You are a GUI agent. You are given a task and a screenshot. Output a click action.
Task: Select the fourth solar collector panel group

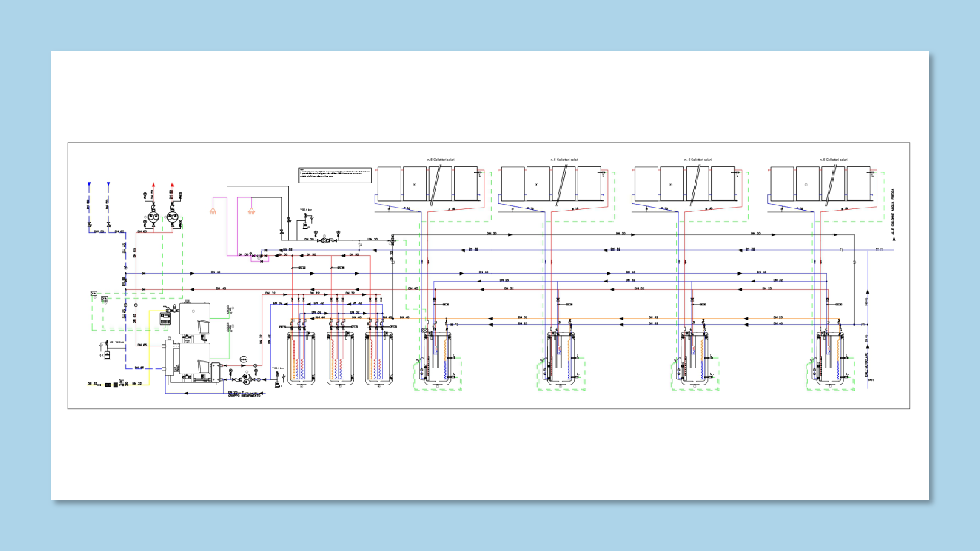click(x=820, y=184)
